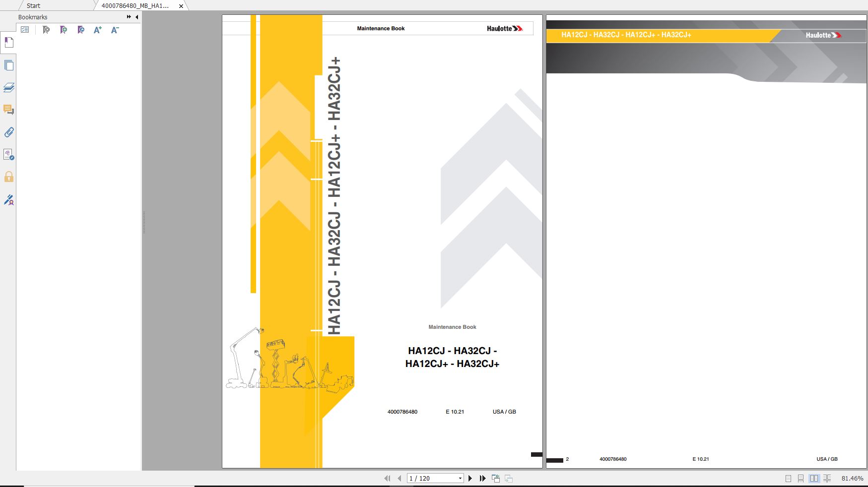Open the Layers panel in sidebar
The image size is (868, 487).
(x=8, y=88)
